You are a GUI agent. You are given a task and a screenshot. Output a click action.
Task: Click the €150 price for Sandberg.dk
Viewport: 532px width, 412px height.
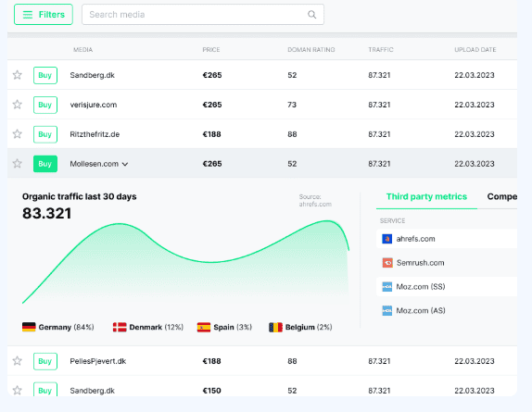point(211,391)
